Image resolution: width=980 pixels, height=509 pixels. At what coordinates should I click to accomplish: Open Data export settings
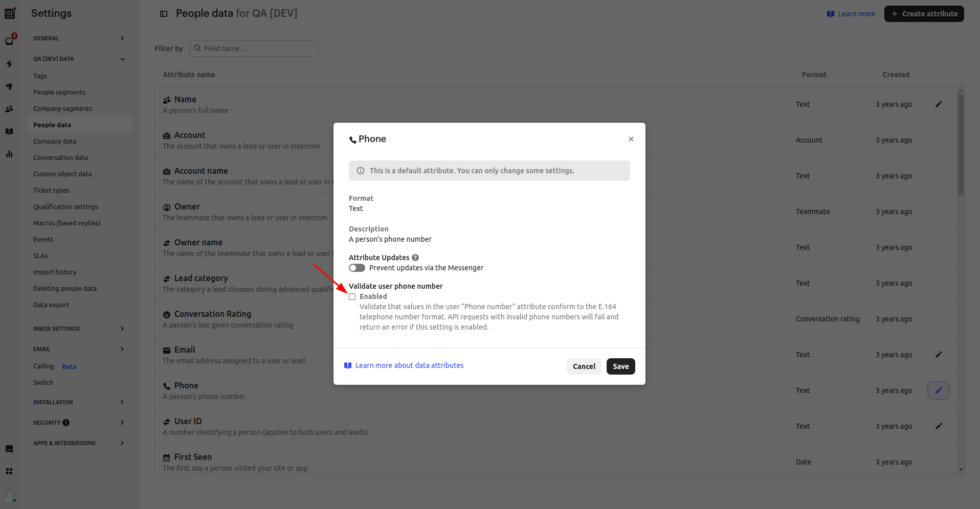pyautogui.click(x=51, y=305)
